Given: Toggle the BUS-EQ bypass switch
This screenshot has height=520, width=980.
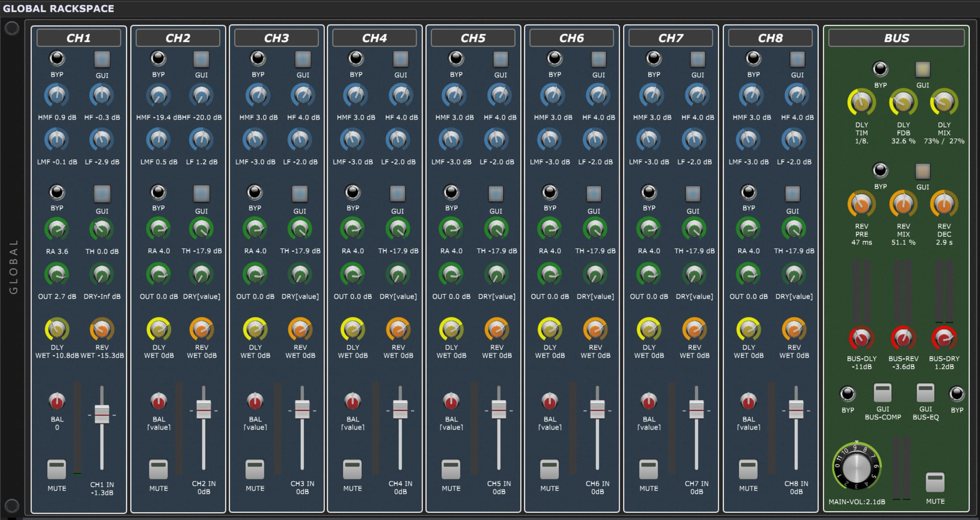Looking at the screenshot, I should [957, 394].
